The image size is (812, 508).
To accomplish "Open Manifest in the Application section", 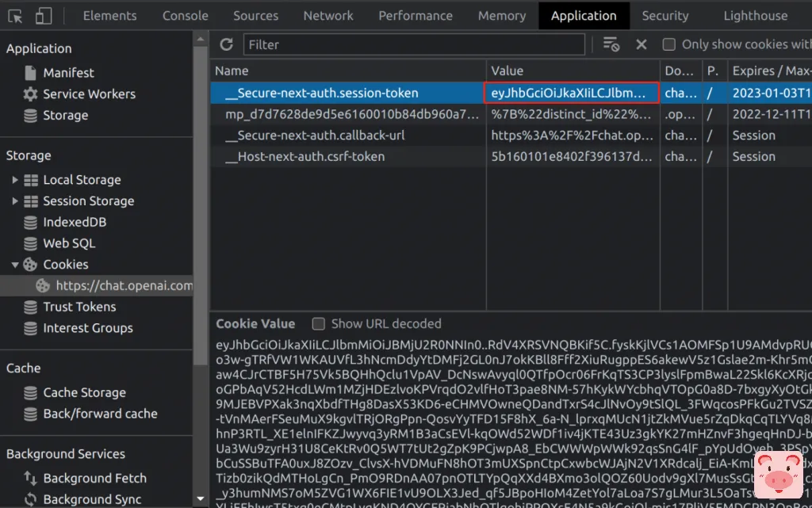I will pos(68,73).
